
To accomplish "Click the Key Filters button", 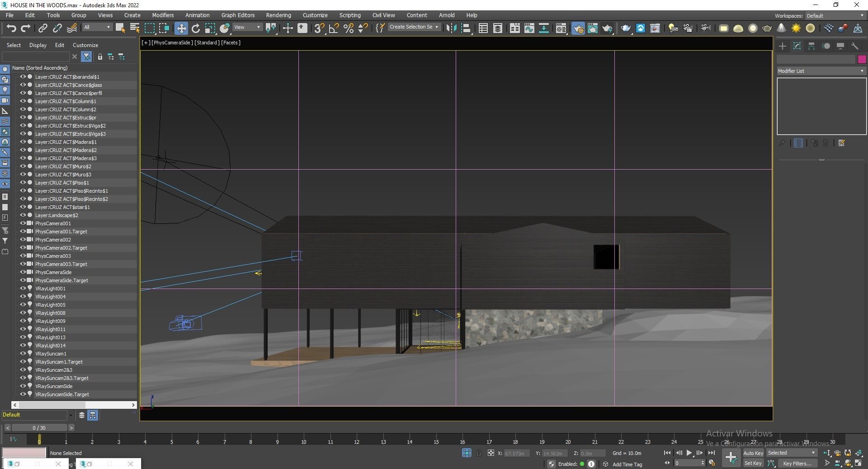I will click(x=797, y=463).
